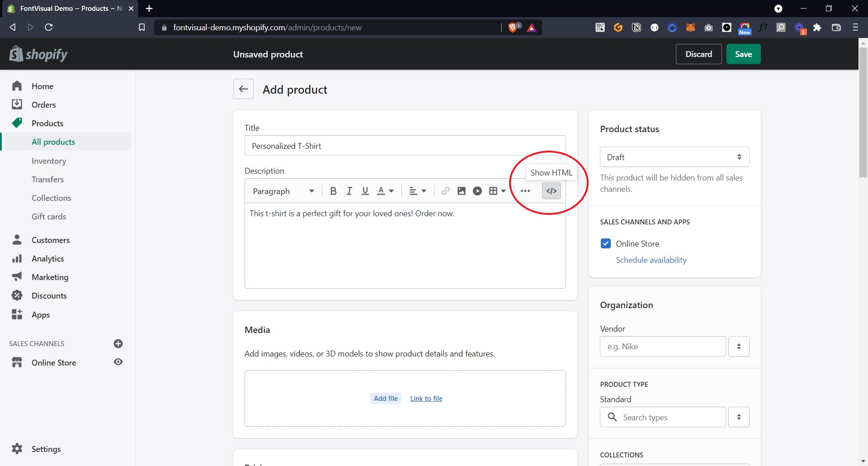Open Product status Draft dropdown
The height and width of the screenshot is (466, 868).
[675, 157]
